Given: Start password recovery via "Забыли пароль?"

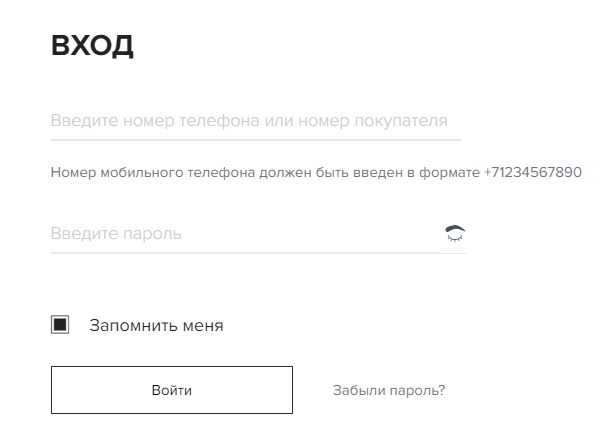Looking at the screenshot, I should (x=389, y=390).
